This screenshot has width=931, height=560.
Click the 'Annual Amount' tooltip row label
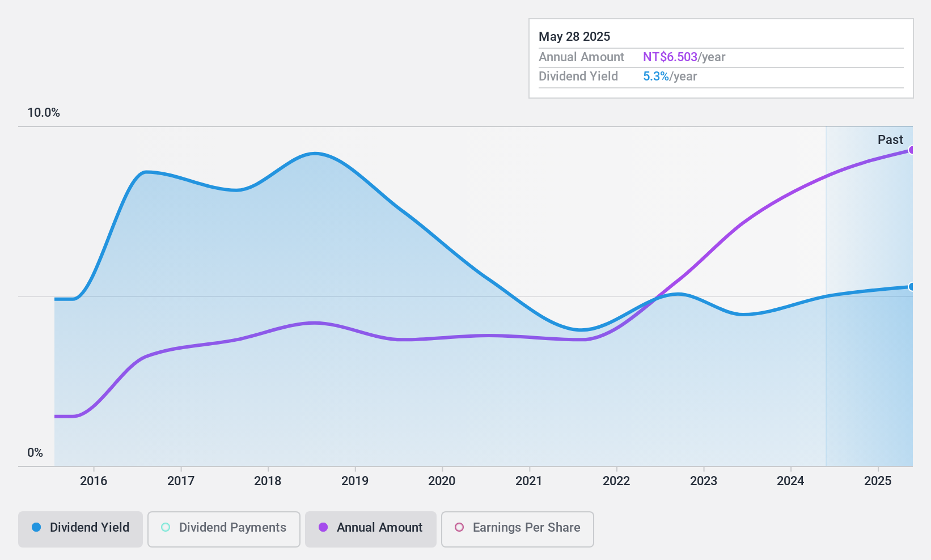coord(581,57)
